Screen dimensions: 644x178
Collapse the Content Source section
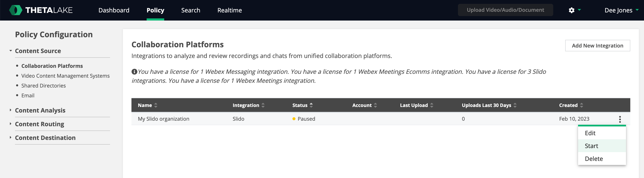tap(10, 51)
